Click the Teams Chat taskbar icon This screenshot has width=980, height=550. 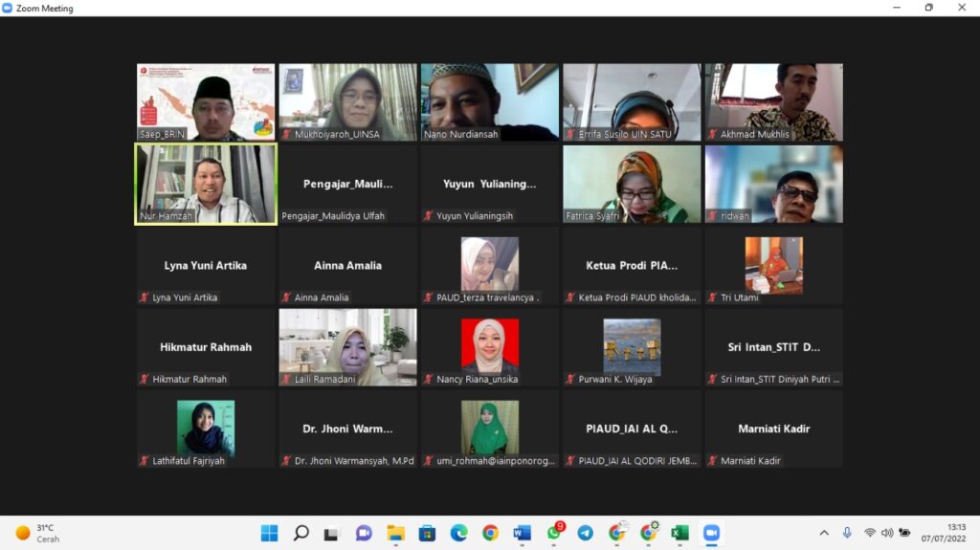click(x=364, y=533)
